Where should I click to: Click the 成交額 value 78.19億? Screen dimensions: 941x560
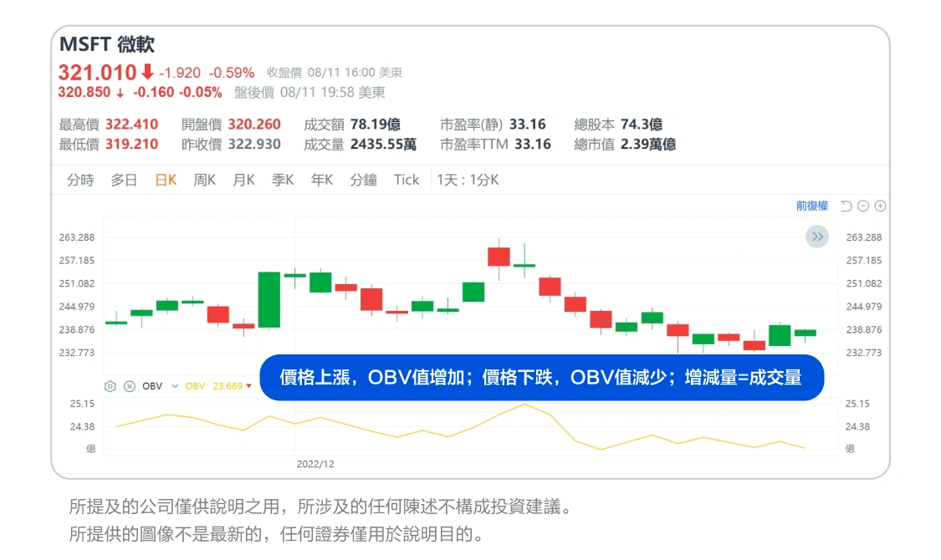pyautogui.click(x=376, y=124)
